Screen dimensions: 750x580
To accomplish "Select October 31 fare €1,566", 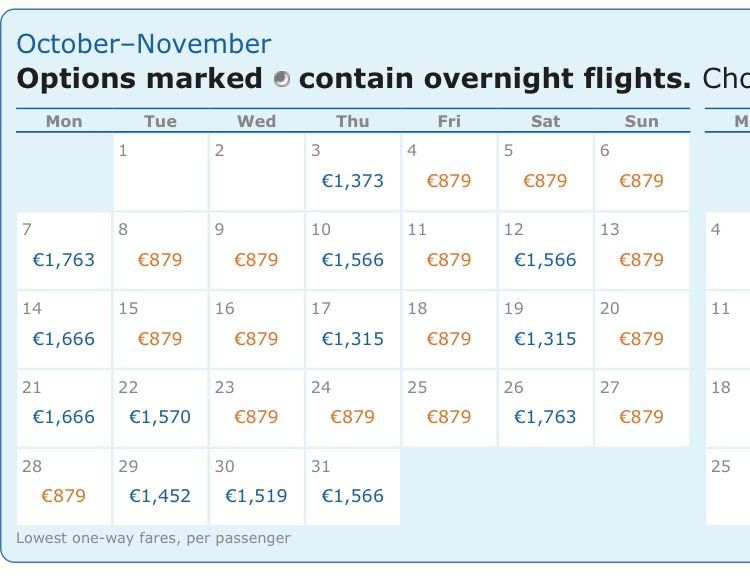I will tap(353, 495).
